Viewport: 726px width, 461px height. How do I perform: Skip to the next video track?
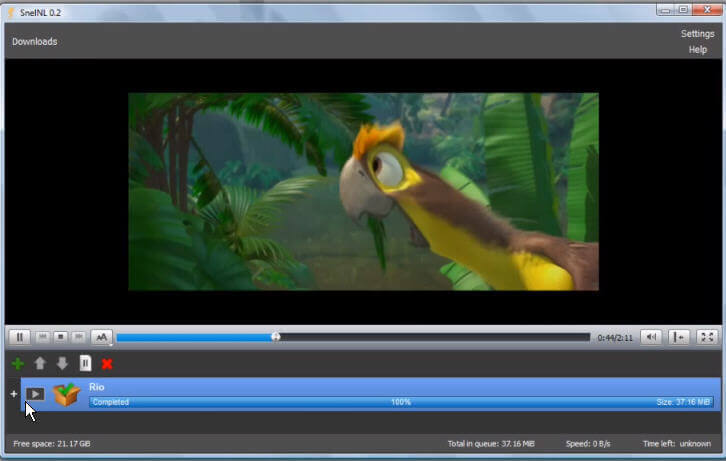(x=79, y=337)
